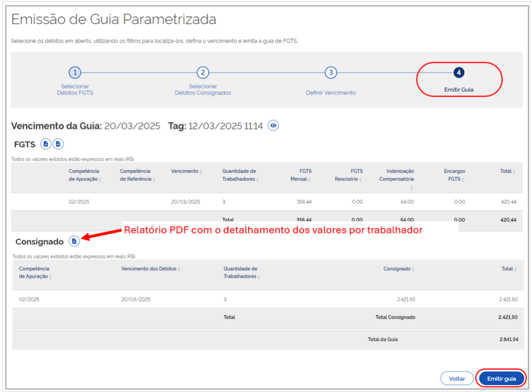Sort Consignado table by Vencimento dos Débitos
The height and width of the screenshot is (392, 532).
151,269
